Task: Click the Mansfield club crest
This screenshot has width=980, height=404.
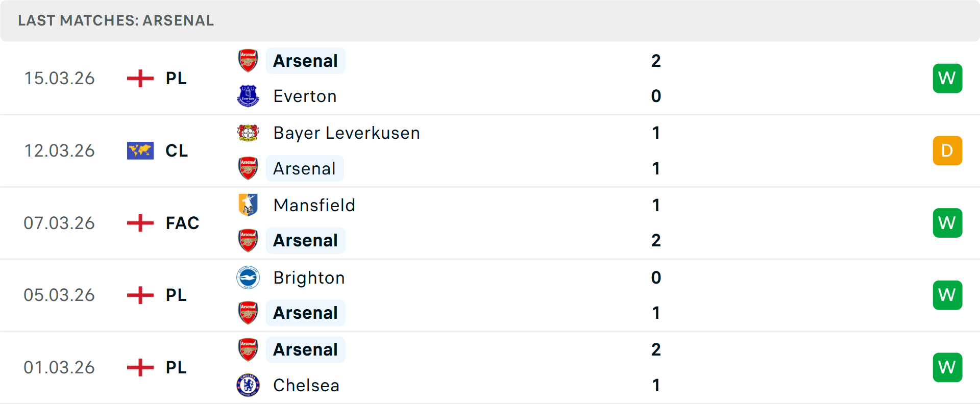Action: [x=248, y=205]
